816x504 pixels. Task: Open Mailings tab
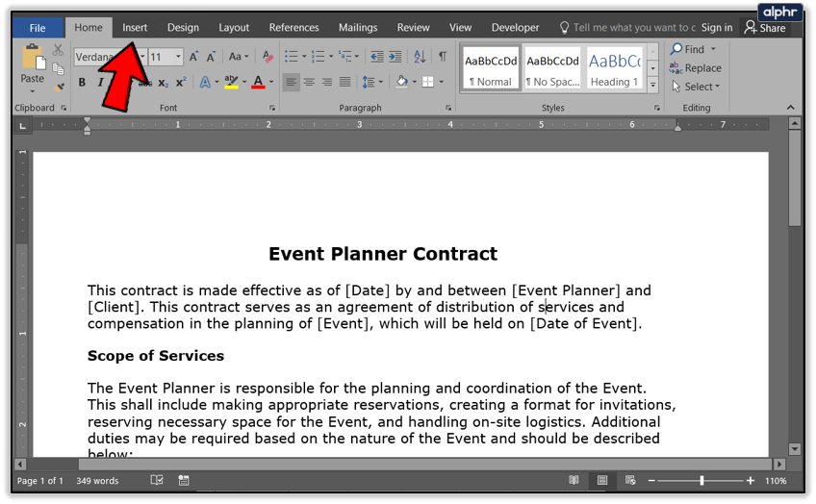tap(358, 28)
